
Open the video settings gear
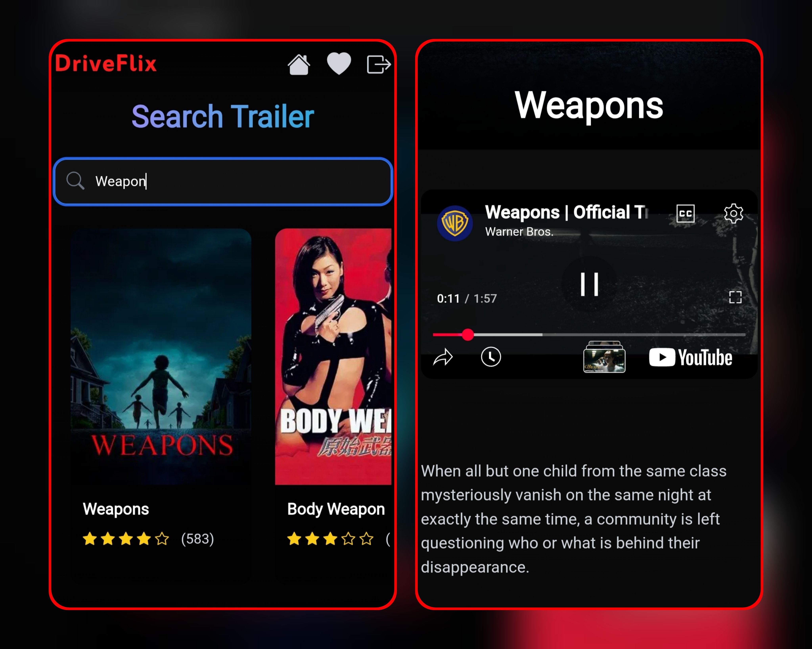tap(734, 213)
